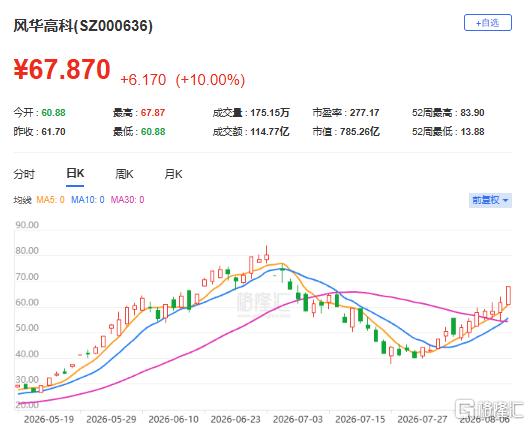Click the 2026-07-27 date axis label
This screenshot has height=426, width=530.
[x=422, y=419]
